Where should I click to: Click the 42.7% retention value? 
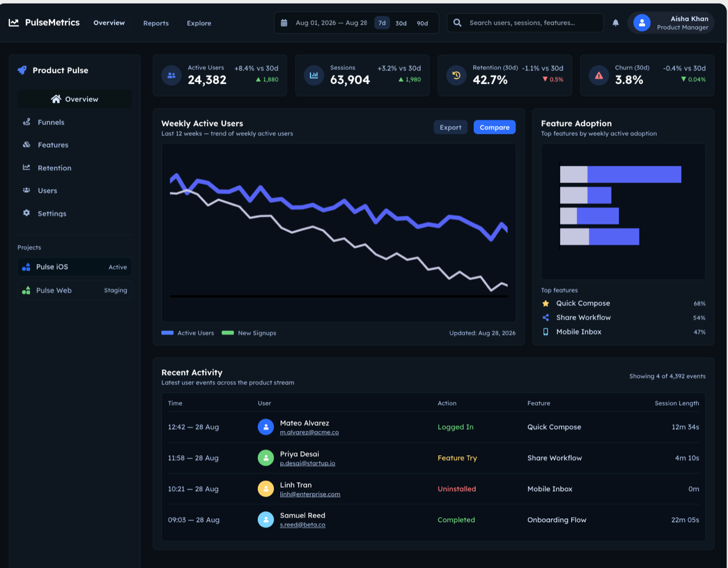coord(490,80)
